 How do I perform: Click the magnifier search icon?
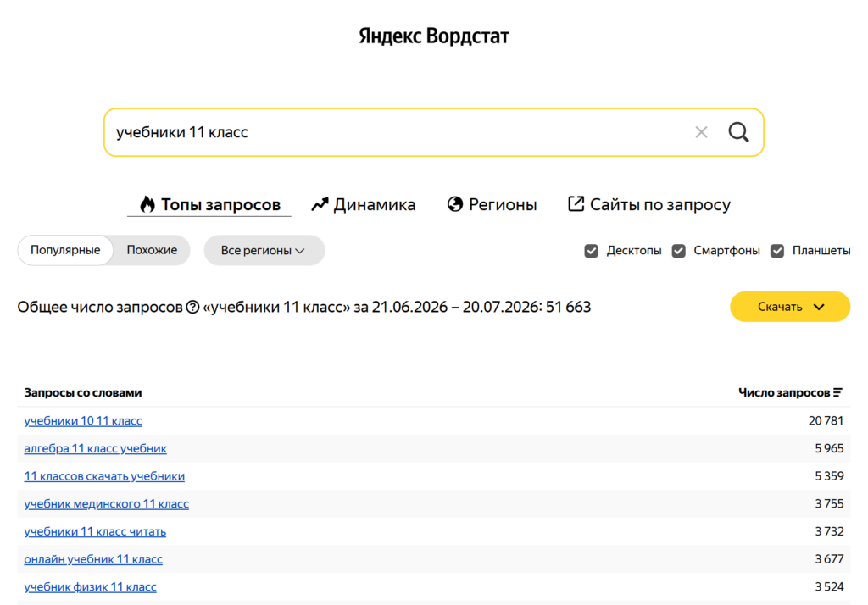738,132
